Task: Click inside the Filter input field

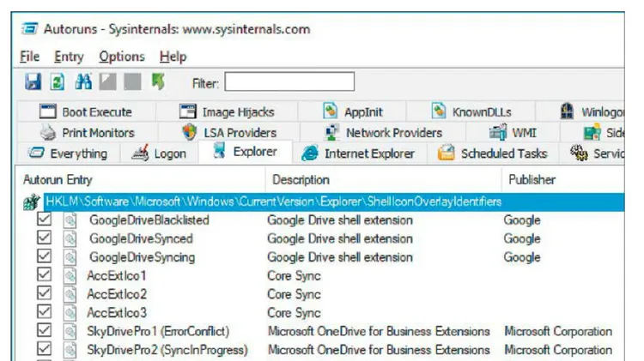Action: point(289,81)
